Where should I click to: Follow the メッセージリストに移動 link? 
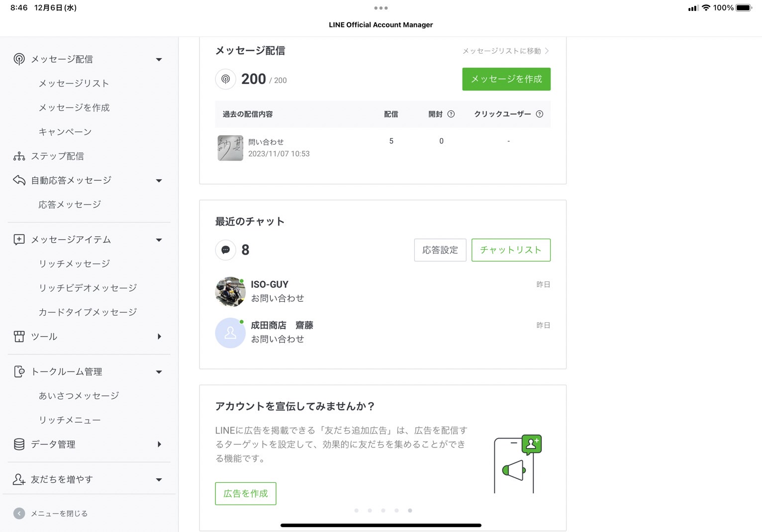[x=506, y=51]
